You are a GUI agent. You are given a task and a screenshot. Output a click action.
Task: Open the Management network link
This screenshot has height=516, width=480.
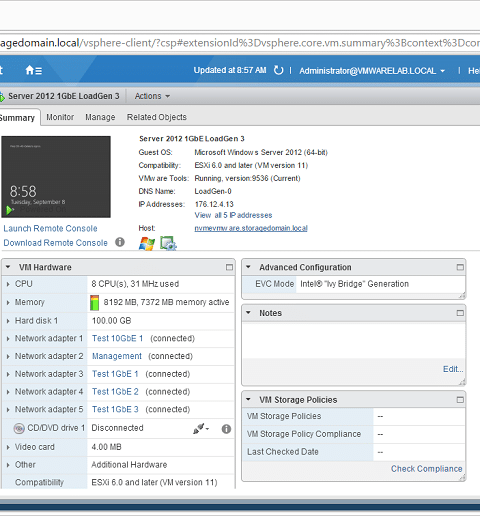(x=117, y=356)
